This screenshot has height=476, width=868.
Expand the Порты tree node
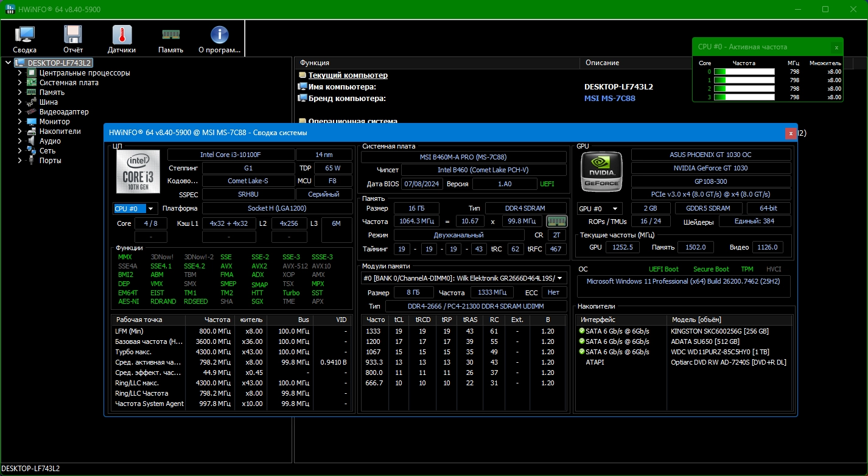point(19,161)
